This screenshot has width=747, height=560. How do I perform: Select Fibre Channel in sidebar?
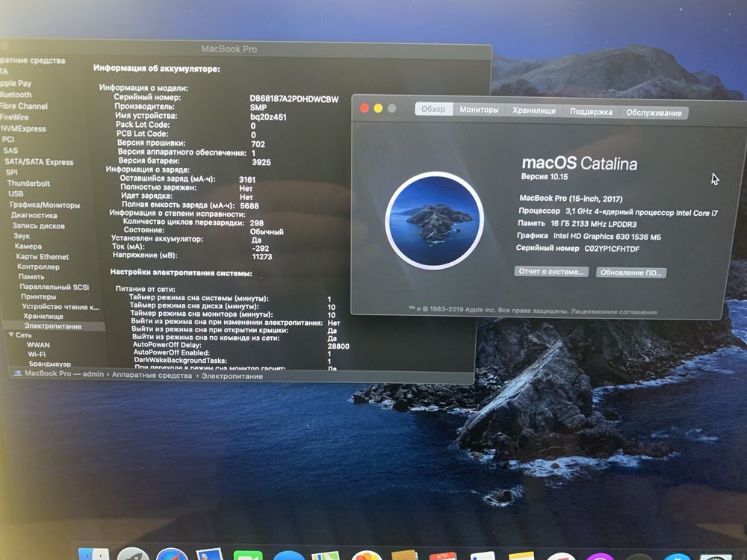coord(24,106)
